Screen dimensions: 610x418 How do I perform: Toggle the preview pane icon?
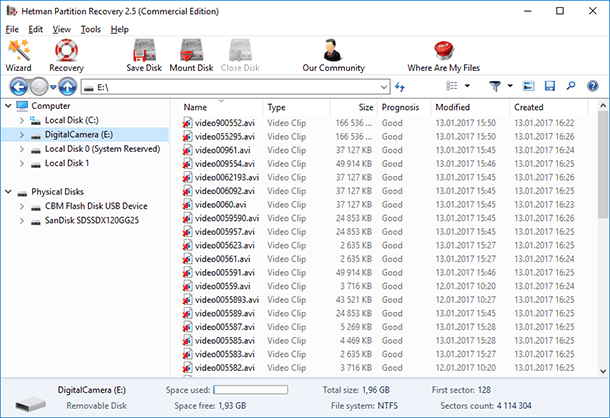pyautogui.click(x=528, y=86)
